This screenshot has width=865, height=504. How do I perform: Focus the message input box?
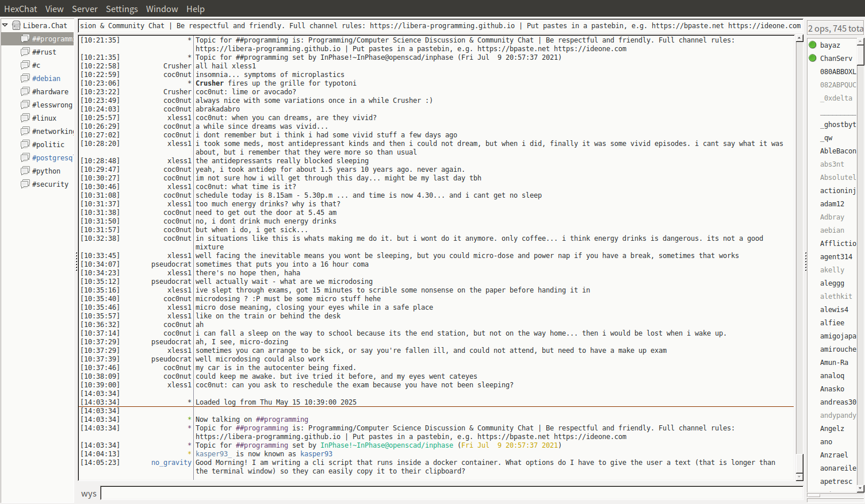[x=452, y=494]
